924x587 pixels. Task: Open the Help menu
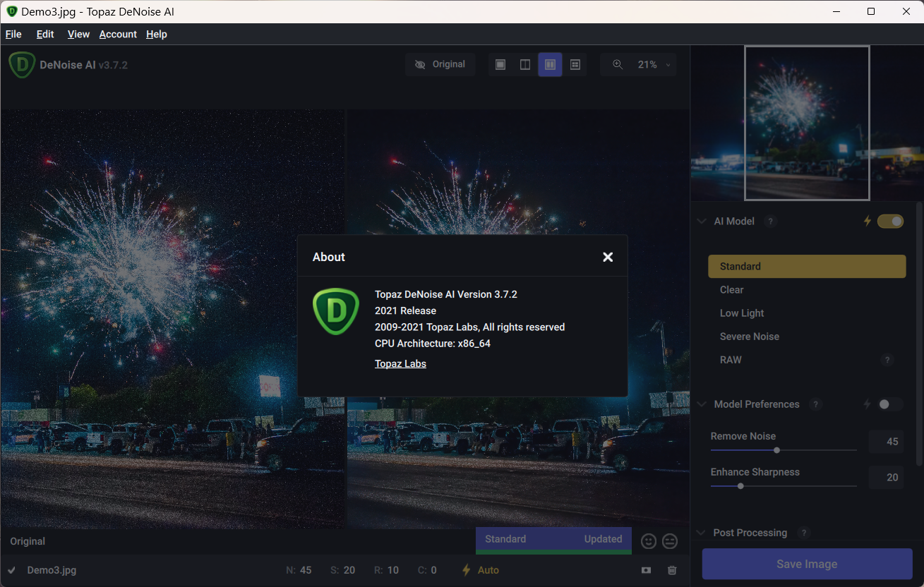tap(157, 34)
